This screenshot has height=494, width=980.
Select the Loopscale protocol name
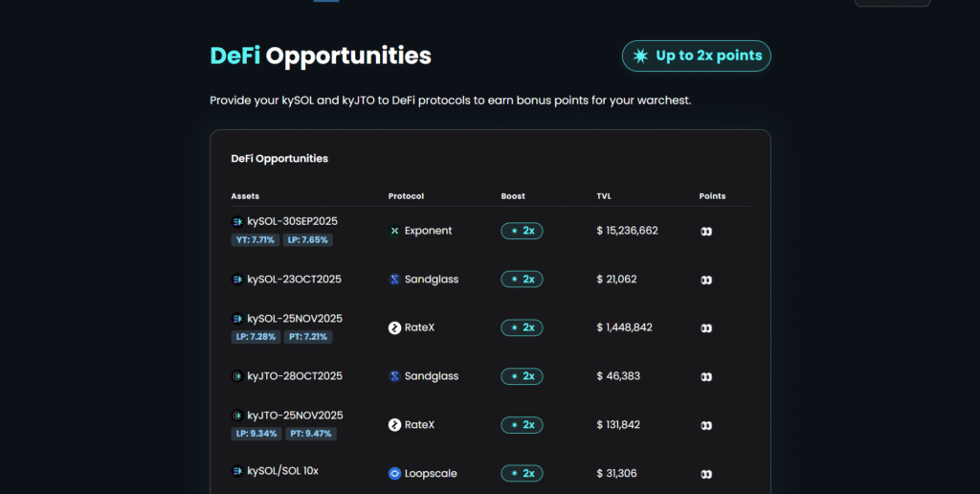[431, 474]
